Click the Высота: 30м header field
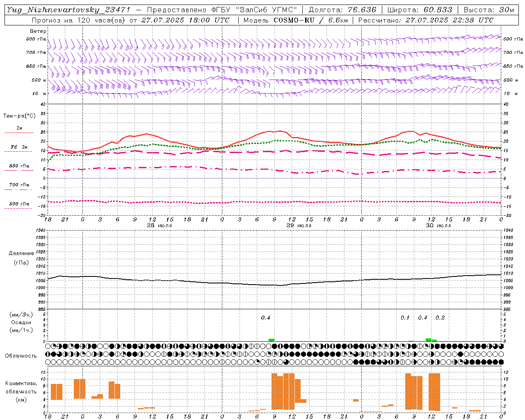The width and height of the screenshot is (525, 420). (488, 10)
